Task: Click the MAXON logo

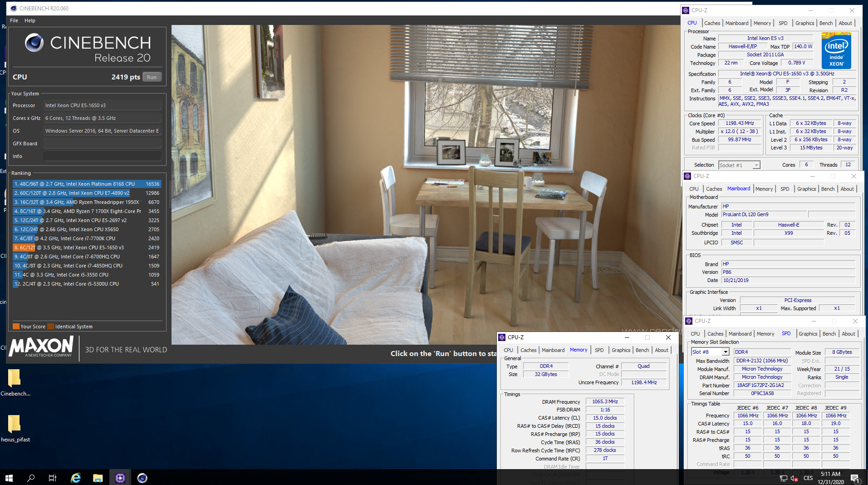Action: [x=41, y=347]
